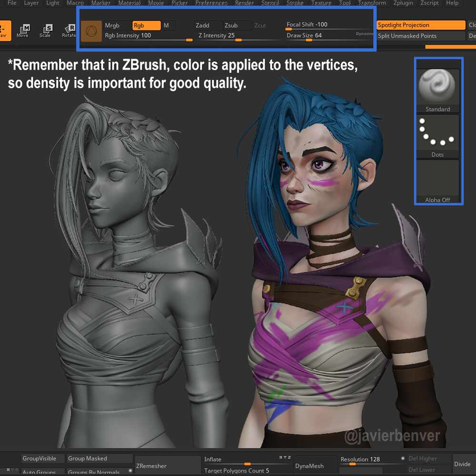Open the Preferences menu
476x476 pixels.
211,3
